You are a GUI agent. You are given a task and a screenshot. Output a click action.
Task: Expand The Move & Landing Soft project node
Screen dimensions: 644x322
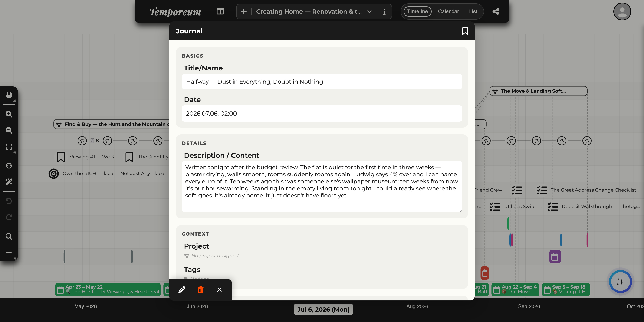[x=538, y=91]
